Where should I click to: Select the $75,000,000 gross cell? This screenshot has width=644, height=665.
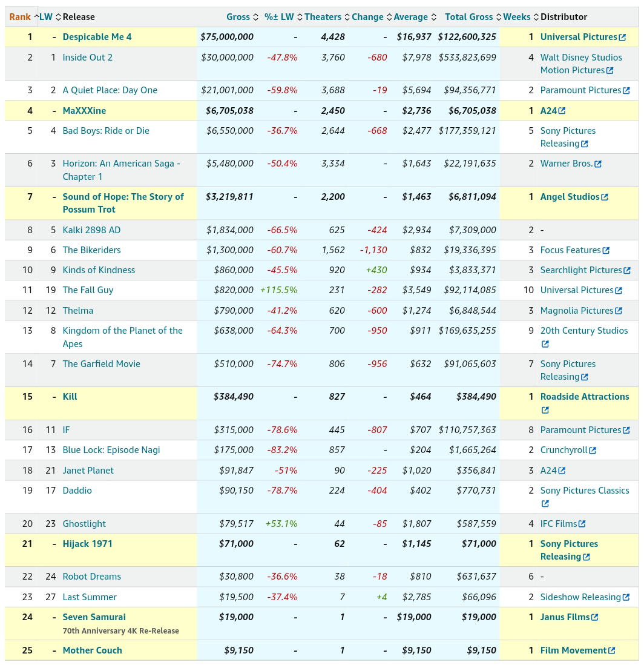[x=227, y=37]
